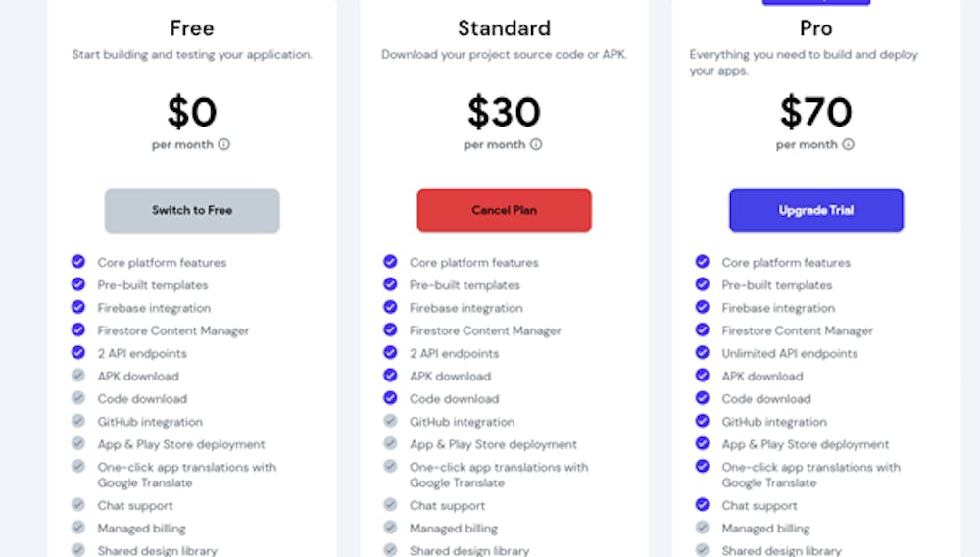
Task: Click check icon for Pro GitHub integration
Action: (x=703, y=421)
